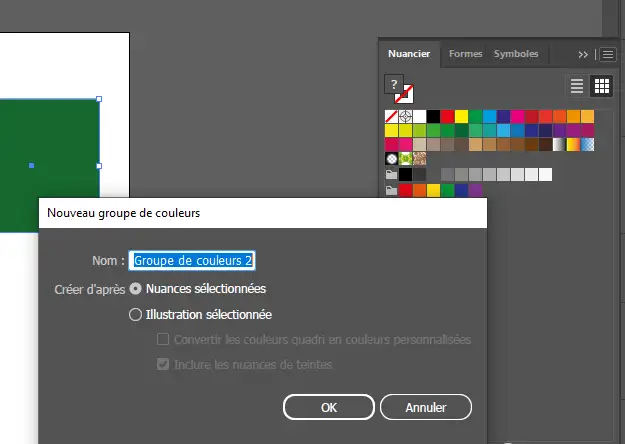Open the Nuancier panel hamburger menu
This screenshot has width=625, height=444.
tap(607, 54)
